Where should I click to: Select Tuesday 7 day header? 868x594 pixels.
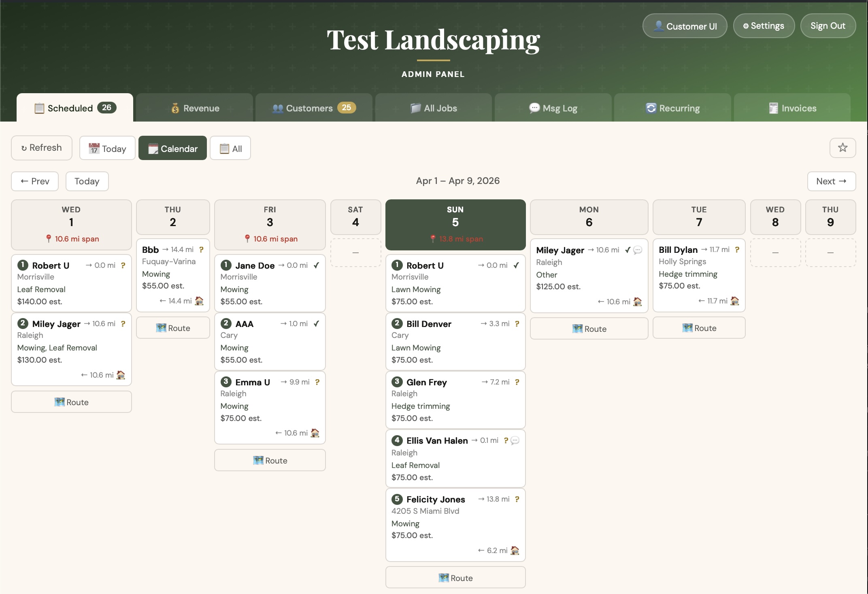coord(699,217)
